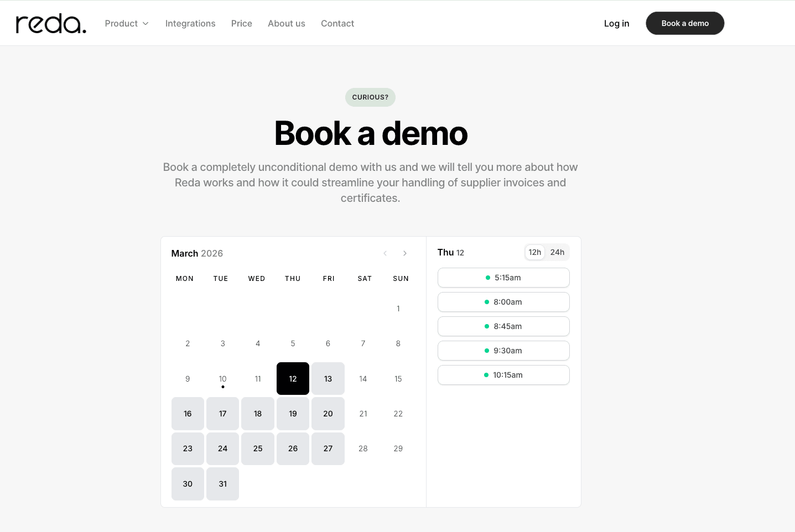This screenshot has height=532, width=795.
Task: Choose March 20 as the date
Action: [328, 414]
